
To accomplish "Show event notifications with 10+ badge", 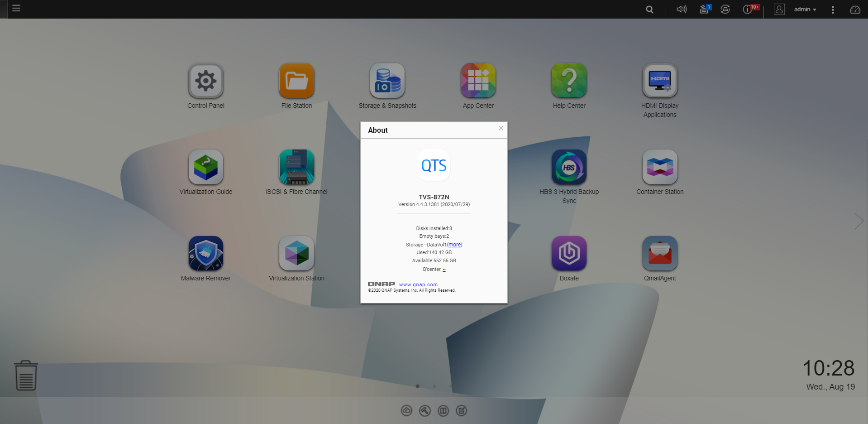I will click(748, 10).
